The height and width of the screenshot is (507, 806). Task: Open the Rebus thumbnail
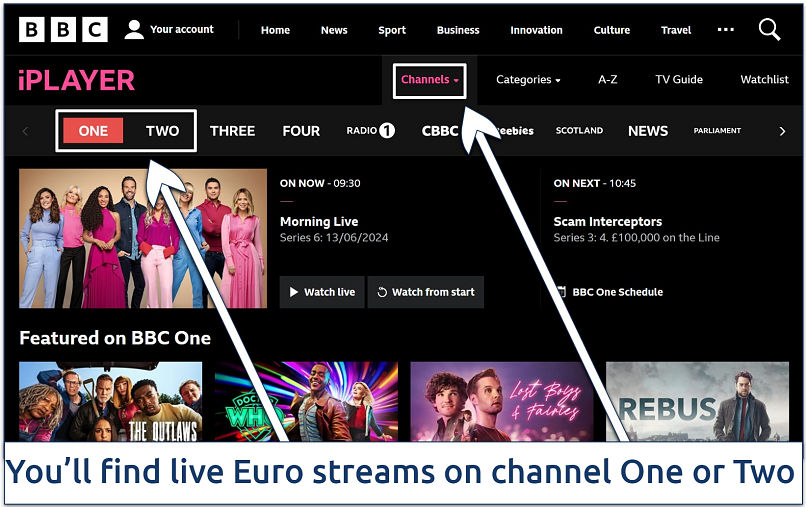click(x=698, y=402)
